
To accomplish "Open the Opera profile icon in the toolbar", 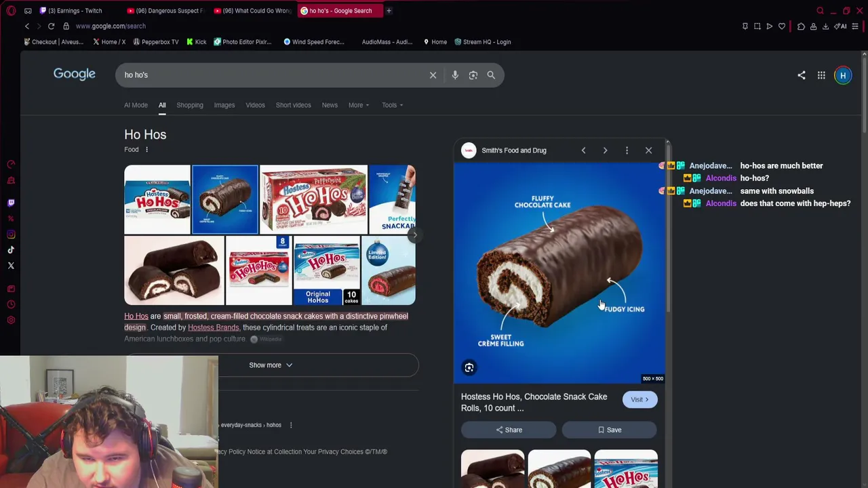I will [x=813, y=26].
